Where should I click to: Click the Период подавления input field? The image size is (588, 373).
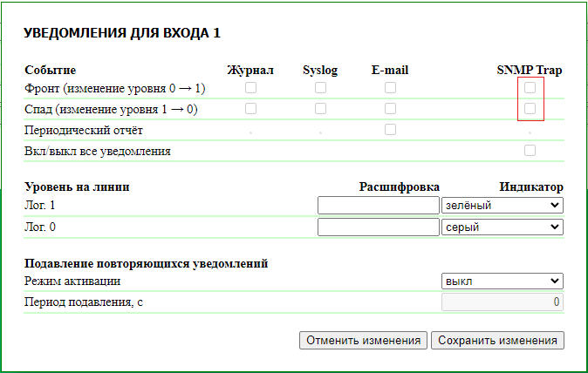click(x=503, y=302)
